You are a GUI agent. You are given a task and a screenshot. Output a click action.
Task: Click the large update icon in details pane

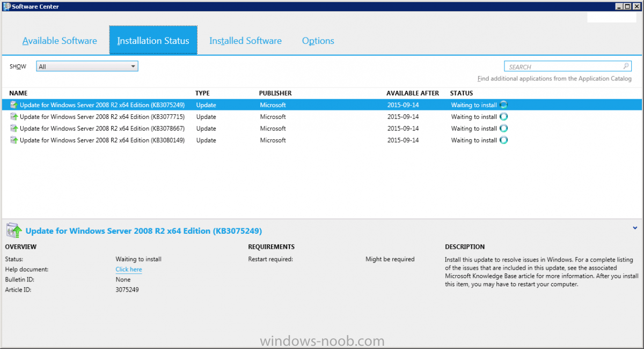click(14, 231)
